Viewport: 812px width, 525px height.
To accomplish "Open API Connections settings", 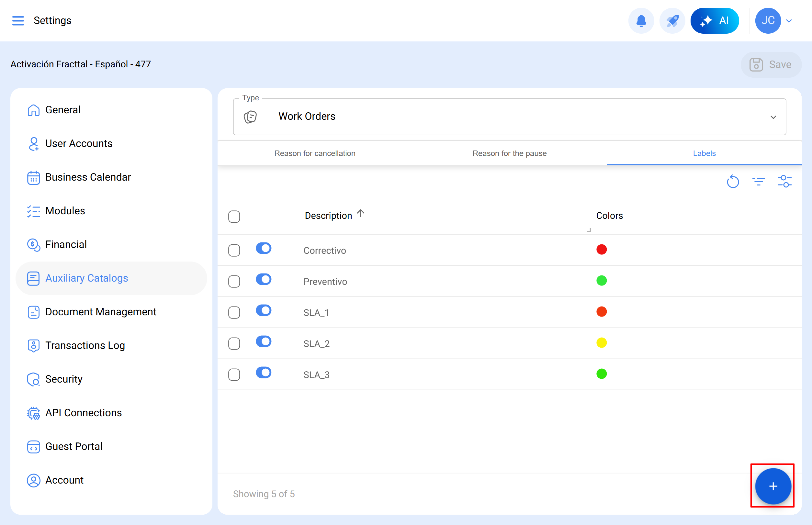I will pos(83,412).
